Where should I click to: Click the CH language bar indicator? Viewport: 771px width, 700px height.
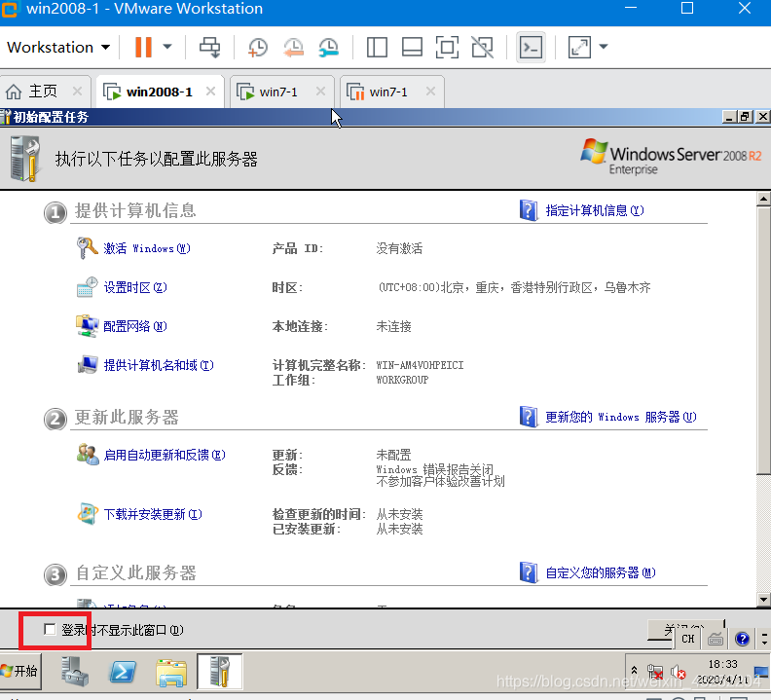(x=688, y=639)
